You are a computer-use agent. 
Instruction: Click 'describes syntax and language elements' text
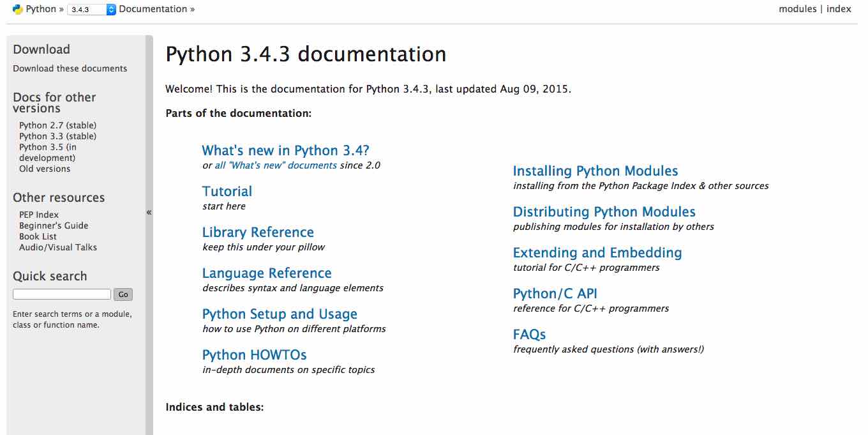(x=293, y=288)
